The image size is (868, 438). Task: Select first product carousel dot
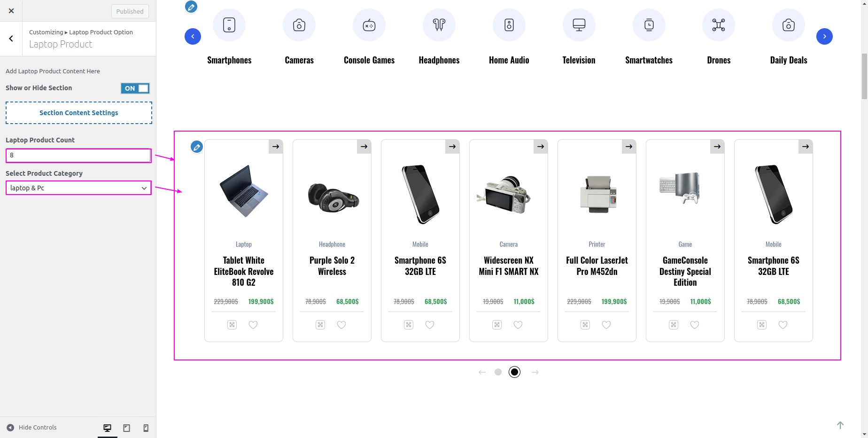(498, 372)
